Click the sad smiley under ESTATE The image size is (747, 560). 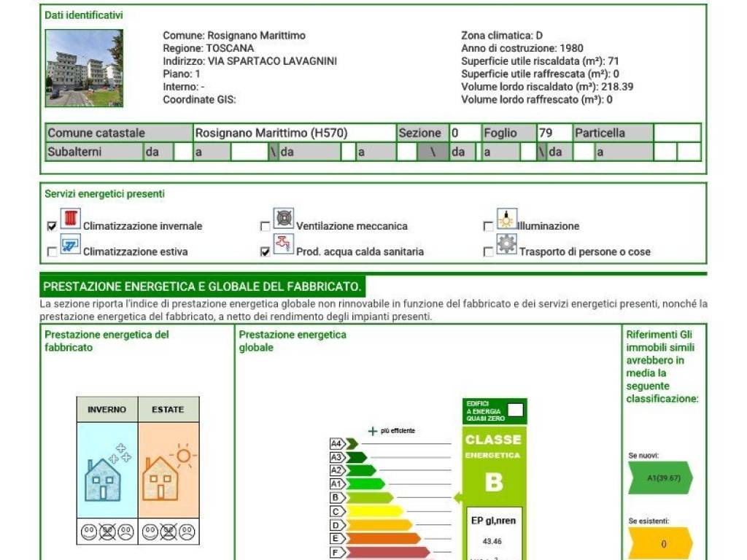pos(187,532)
